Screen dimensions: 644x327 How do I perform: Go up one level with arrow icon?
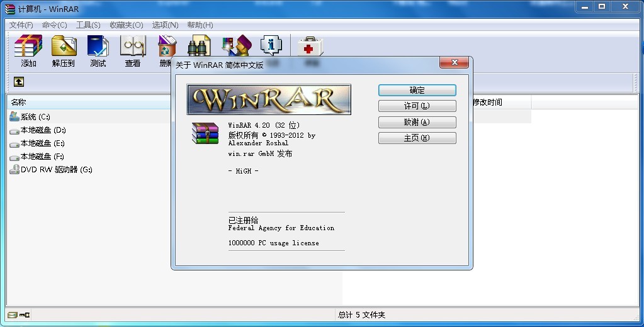pyautogui.click(x=19, y=82)
